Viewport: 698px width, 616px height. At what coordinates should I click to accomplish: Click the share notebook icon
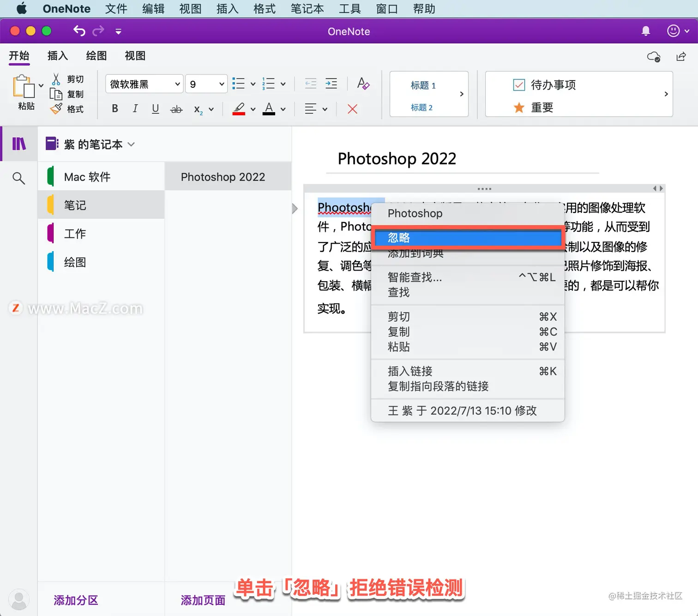tap(681, 56)
